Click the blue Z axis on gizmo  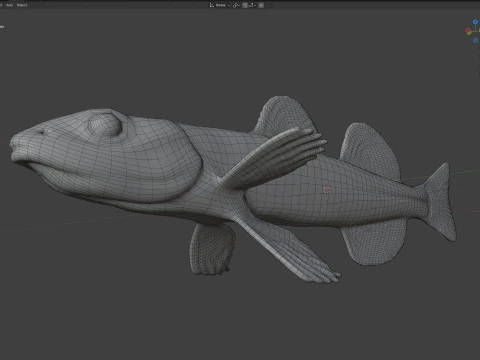(475, 22)
